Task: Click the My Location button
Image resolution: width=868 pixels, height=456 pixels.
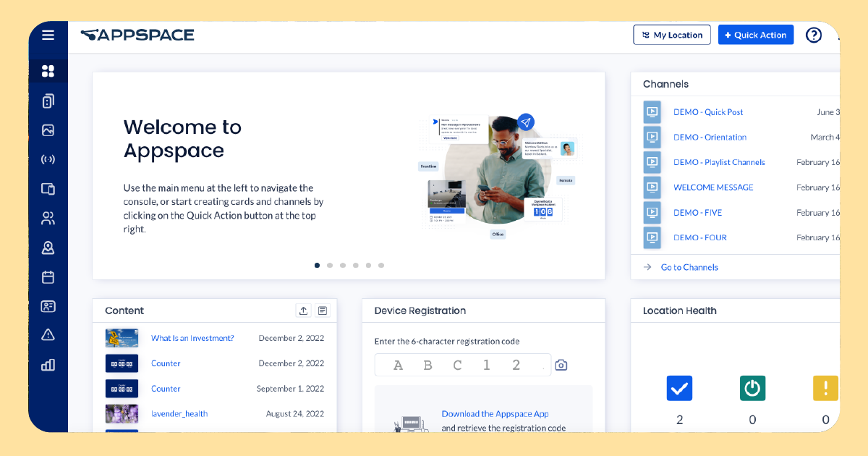Action: [672, 35]
